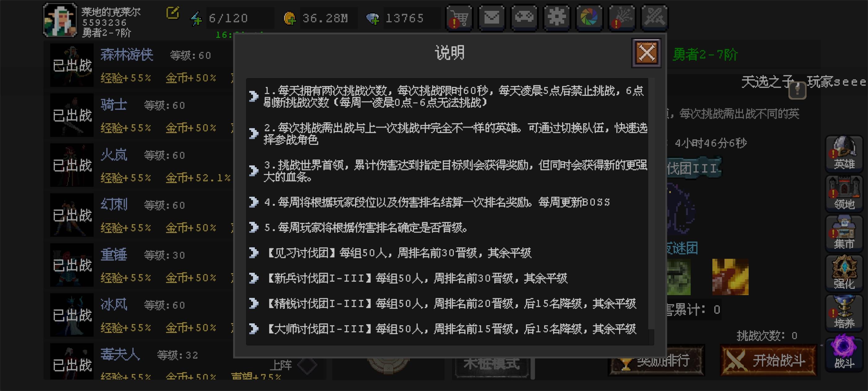Open the 培养 cultivation sidebar icon
Image resolution: width=868 pixels, height=391 pixels.
[844, 313]
